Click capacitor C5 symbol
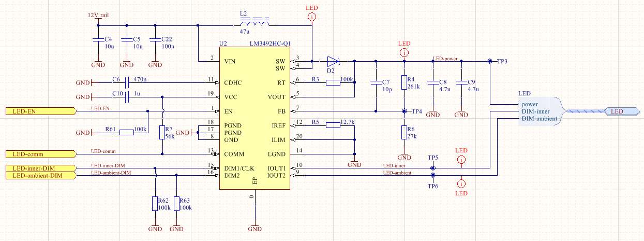The width and height of the screenshot is (644, 241). tap(126, 39)
